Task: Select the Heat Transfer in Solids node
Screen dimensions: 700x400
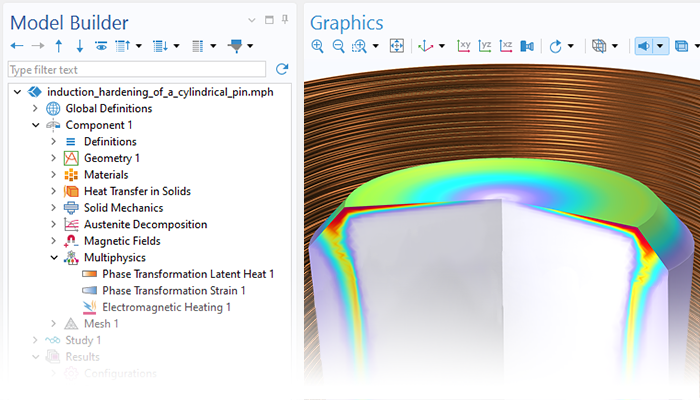Action: point(137,191)
